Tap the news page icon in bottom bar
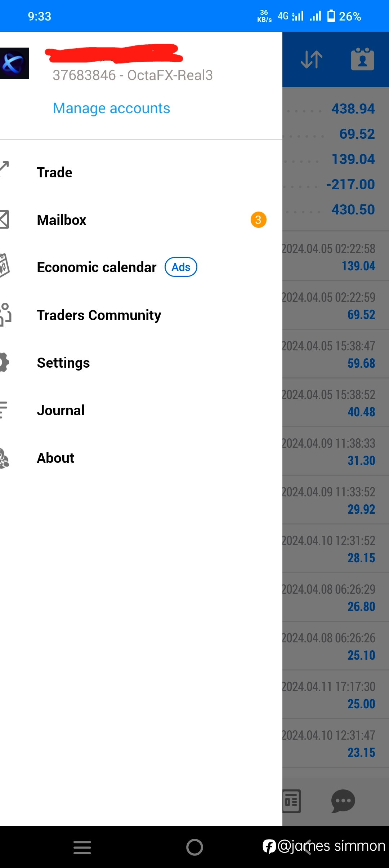389x868 pixels. [292, 801]
